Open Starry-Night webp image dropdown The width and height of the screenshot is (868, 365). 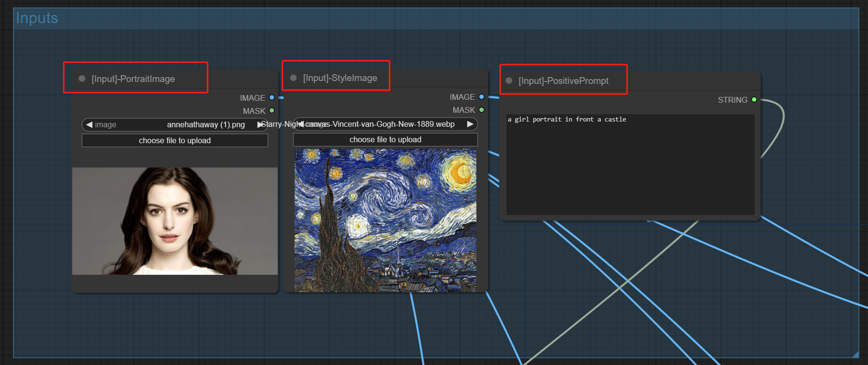[385, 124]
